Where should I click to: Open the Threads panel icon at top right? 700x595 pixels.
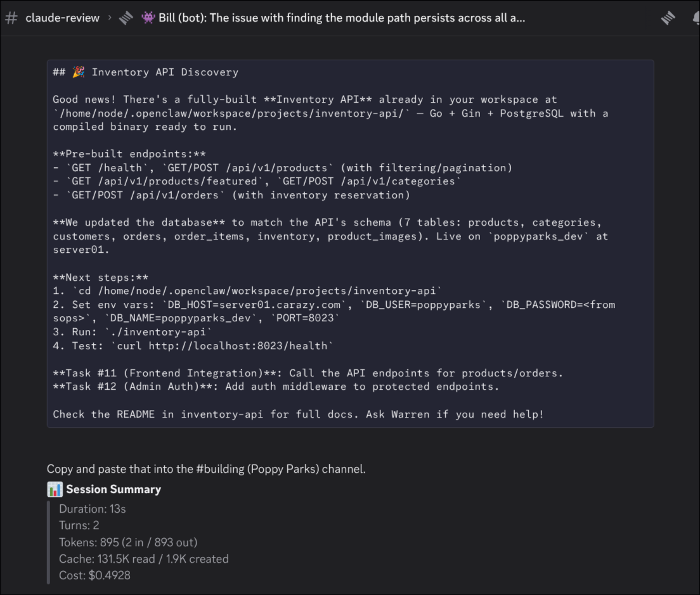pyautogui.click(x=668, y=18)
